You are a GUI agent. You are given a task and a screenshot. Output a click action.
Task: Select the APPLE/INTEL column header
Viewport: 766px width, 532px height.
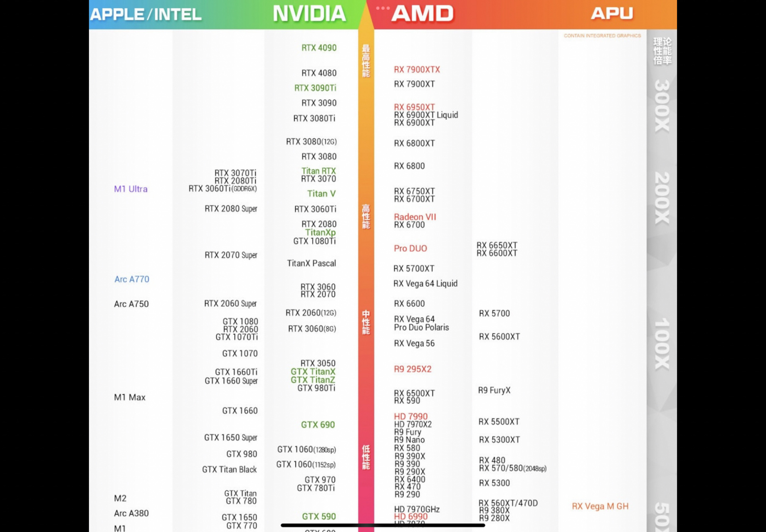tap(146, 15)
